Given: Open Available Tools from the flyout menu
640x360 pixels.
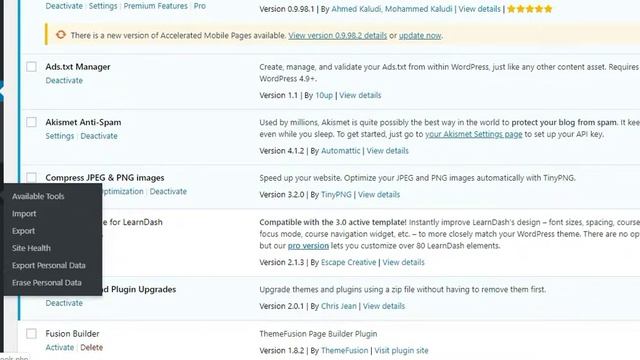Looking at the screenshot, I should tap(38, 196).
